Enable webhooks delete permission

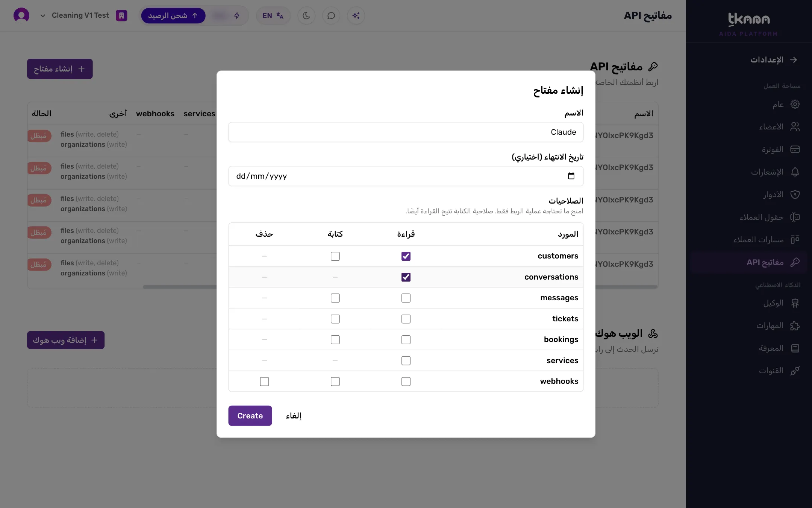click(x=265, y=382)
